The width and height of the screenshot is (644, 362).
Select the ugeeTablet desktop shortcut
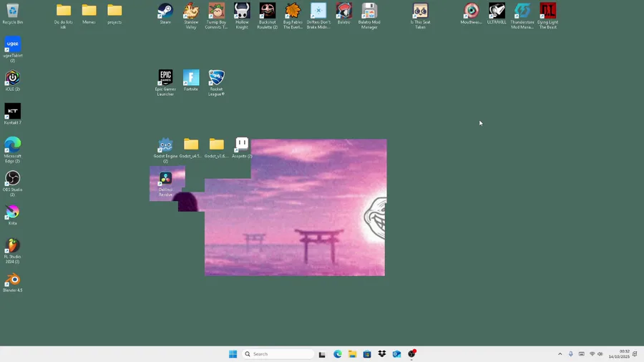pos(12,49)
